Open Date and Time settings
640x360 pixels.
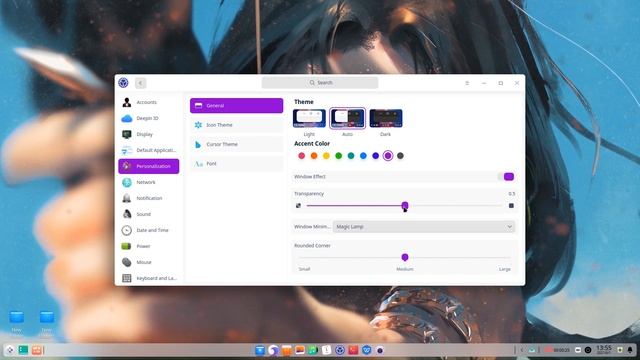click(x=149, y=230)
